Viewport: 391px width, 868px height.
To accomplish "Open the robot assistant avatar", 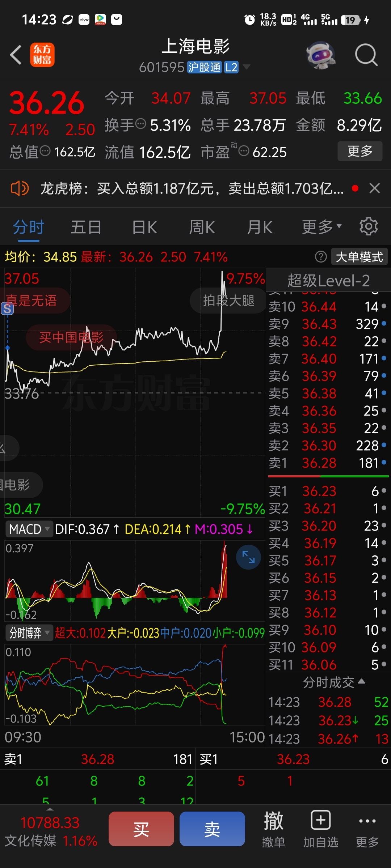I will (320, 55).
